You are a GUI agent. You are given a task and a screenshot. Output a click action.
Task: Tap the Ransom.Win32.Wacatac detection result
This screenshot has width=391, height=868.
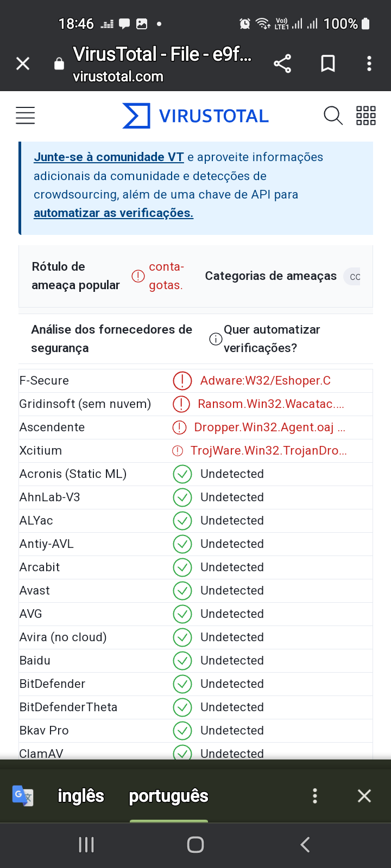[x=271, y=404]
